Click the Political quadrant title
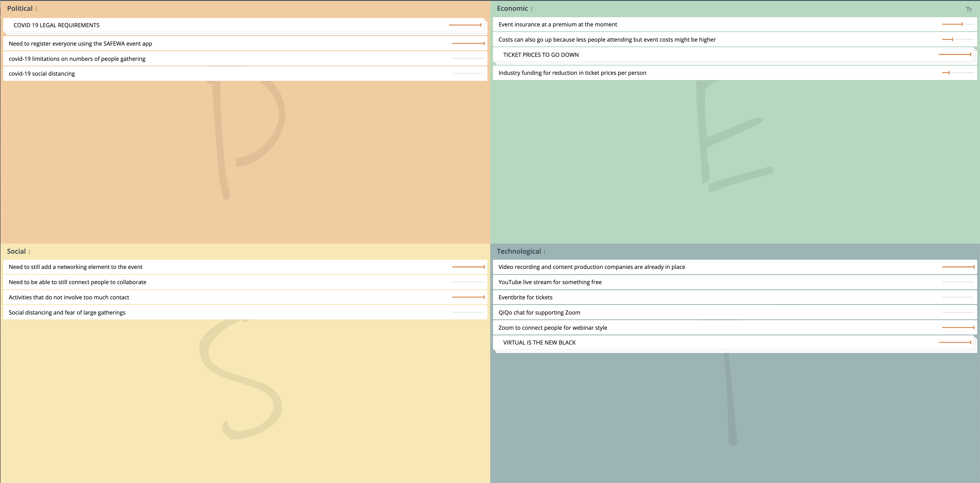This screenshot has height=483, width=980. click(20, 8)
